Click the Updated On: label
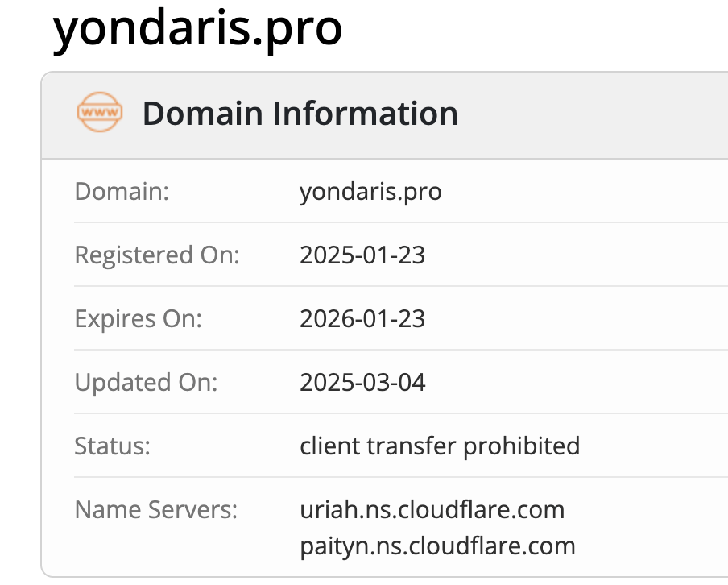This screenshot has width=728, height=585. 146,382
